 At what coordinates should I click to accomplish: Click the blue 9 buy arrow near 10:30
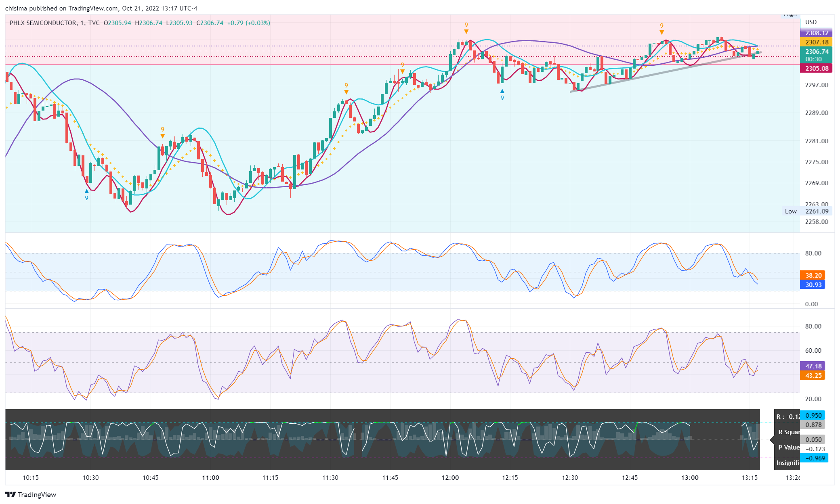pos(86,192)
